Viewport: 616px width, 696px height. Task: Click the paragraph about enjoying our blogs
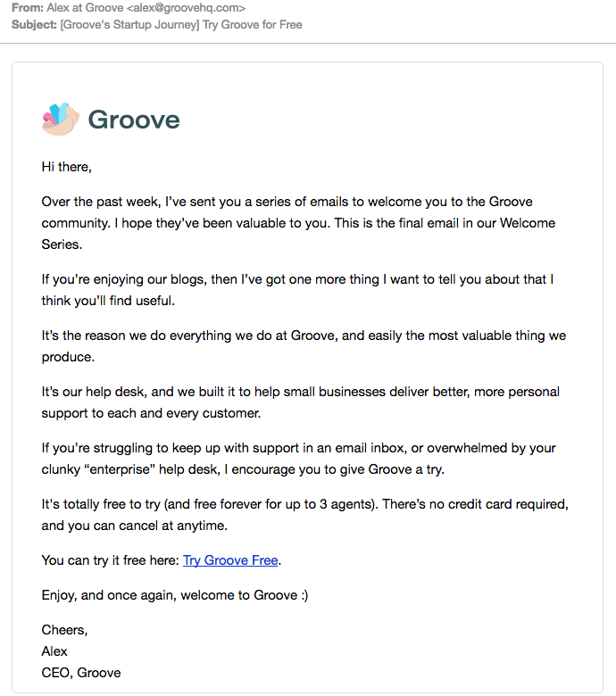297,290
